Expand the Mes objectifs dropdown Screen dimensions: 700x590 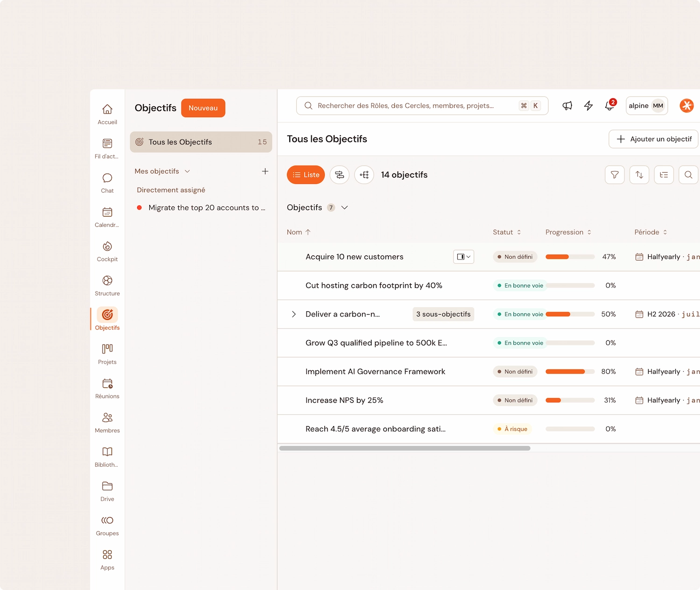click(x=162, y=171)
